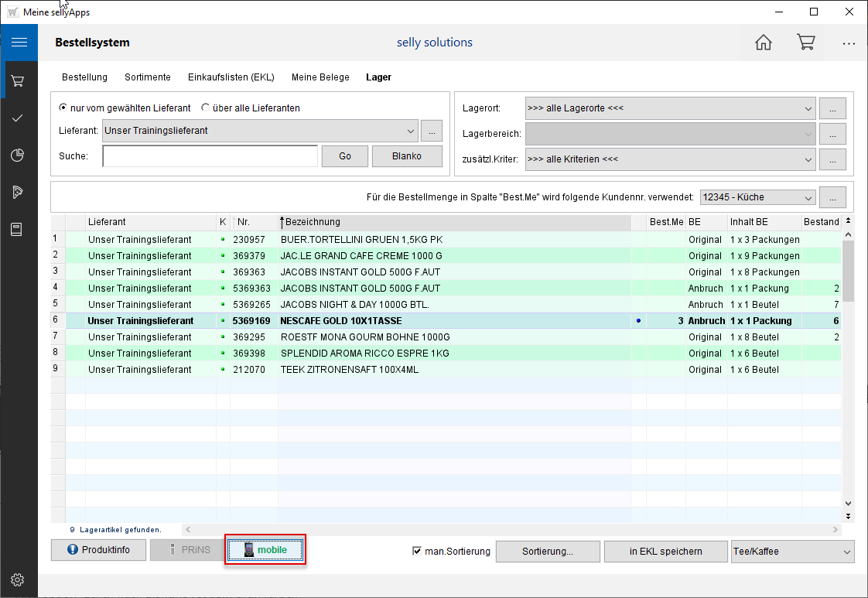The width and height of the screenshot is (868, 598).
Task: Click the 'in EKL speichern' button
Action: [665, 552]
